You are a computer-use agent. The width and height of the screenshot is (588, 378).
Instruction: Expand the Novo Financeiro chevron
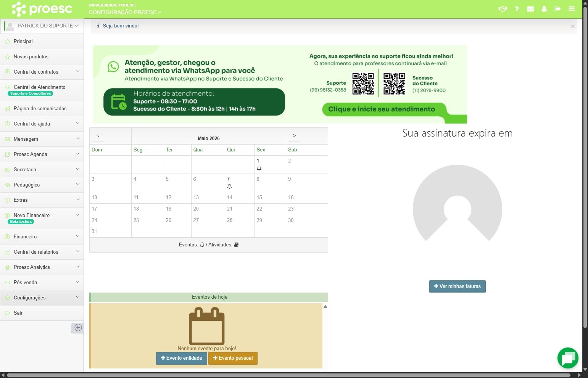point(77,215)
